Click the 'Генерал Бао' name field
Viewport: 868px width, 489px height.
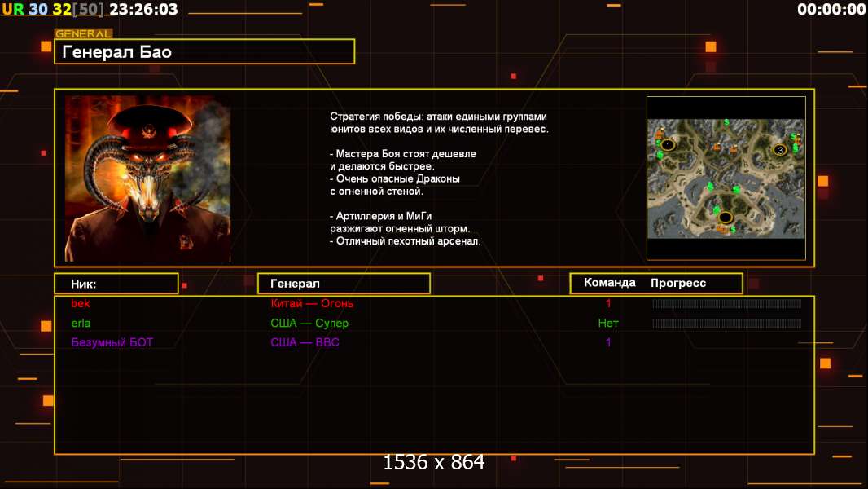click(x=204, y=51)
